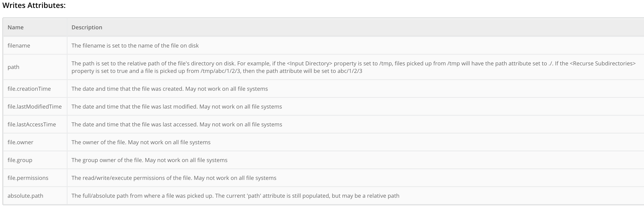The height and width of the screenshot is (208, 644).
Task: Select the 'file.group' attribute name
Action: click(20, 160)
